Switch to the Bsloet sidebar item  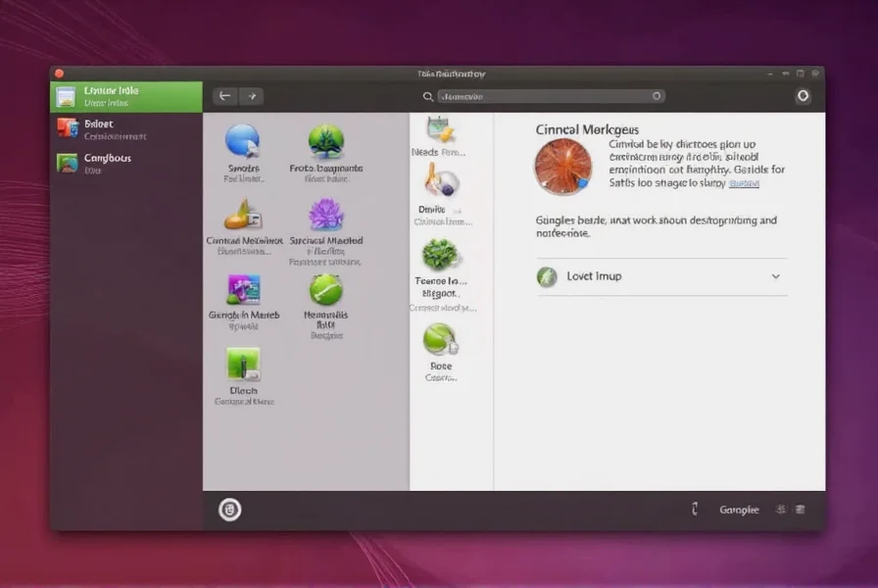pyautogui.click(x=125, y=129)
